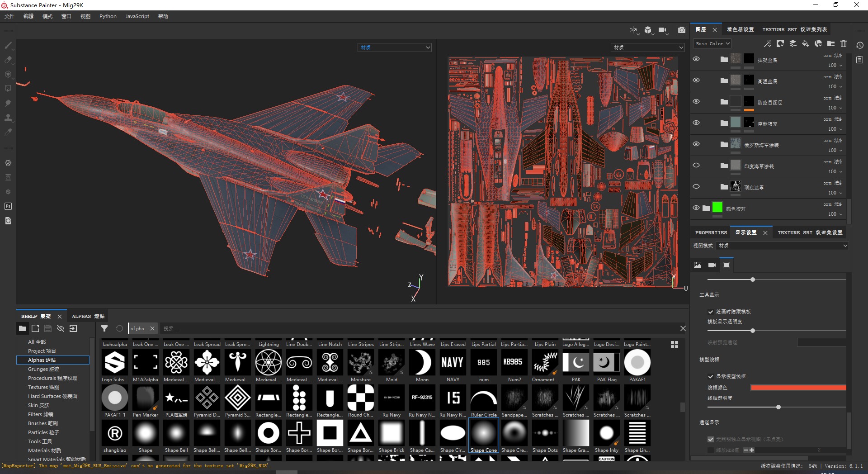Adjust the 线框透明度 slider handle
The image size is (868, 474).
tap(778, 407)
